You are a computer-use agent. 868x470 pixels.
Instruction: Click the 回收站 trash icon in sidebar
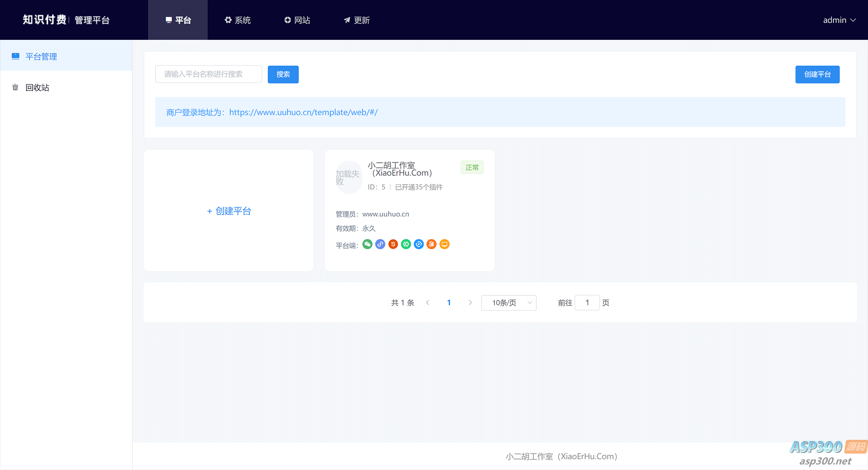[15, 87]
